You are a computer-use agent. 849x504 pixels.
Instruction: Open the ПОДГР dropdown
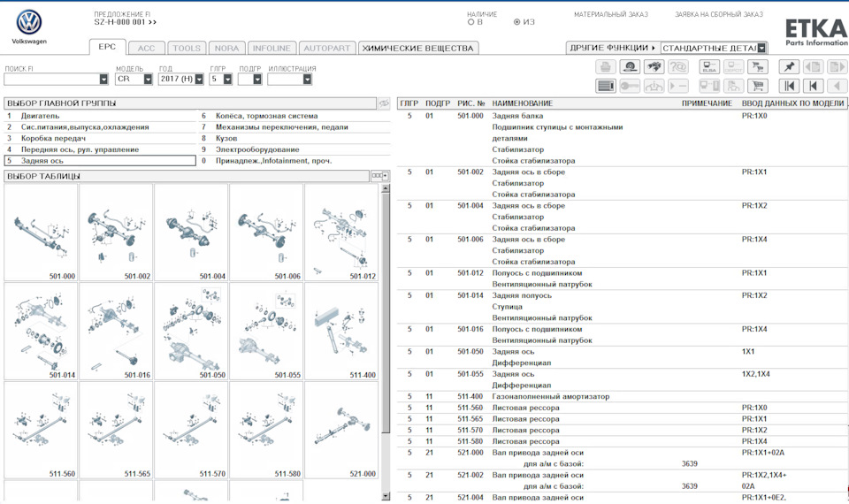point(257,79)
